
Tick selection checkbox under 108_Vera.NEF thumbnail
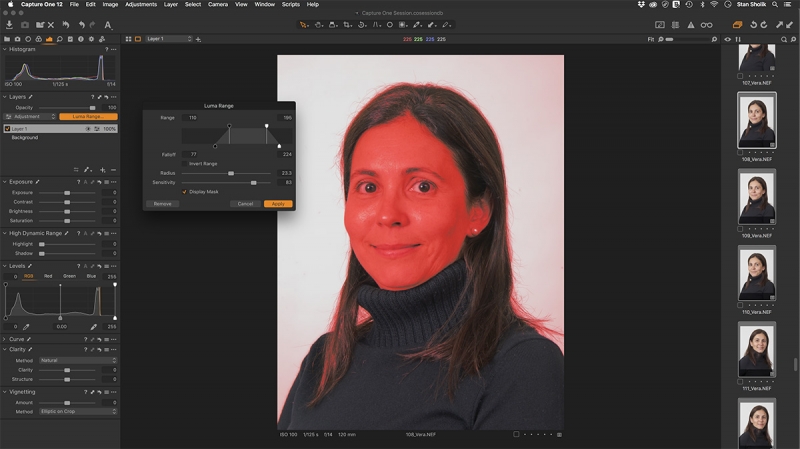point(740,153)
